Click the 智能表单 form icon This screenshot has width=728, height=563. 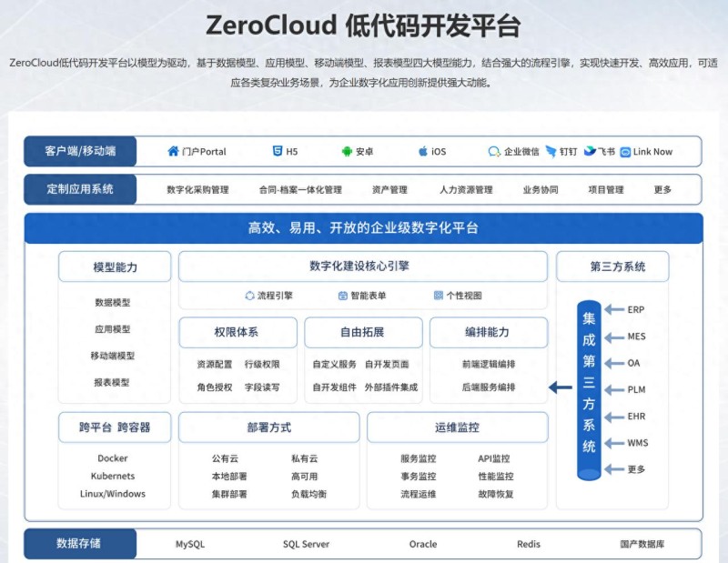(x=343, y=296)
